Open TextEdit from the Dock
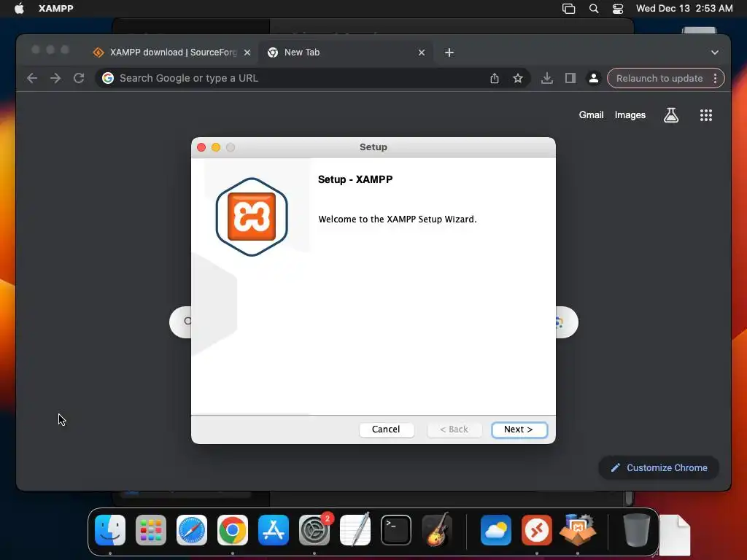The height and width of the screenshot is (560, 747). point(355,530)
